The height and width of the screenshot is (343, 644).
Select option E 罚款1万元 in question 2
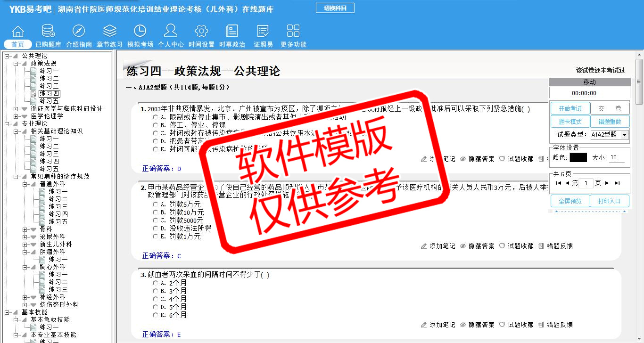155,237
